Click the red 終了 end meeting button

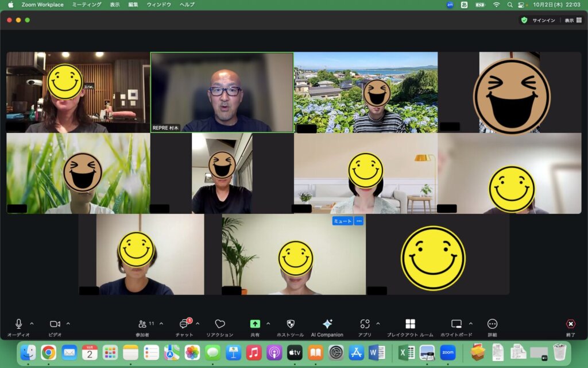click(570, 325)
